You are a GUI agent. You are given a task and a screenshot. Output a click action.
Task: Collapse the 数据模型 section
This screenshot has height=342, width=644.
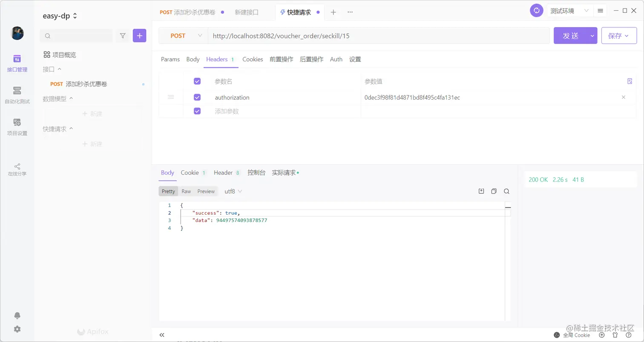(x=58, y=98)
